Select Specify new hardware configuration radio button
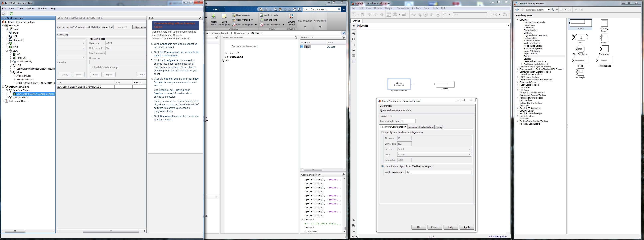 click(382, 132)
